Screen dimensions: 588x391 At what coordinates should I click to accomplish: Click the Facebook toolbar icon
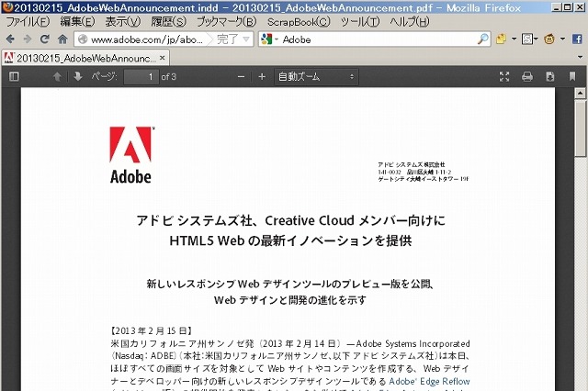pos(577,39)
